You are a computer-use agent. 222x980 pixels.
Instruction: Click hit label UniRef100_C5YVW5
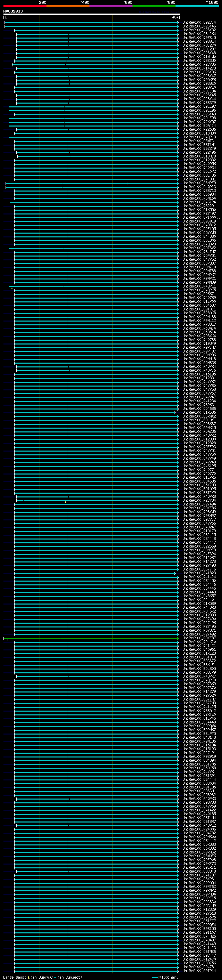tap(199, 233)
